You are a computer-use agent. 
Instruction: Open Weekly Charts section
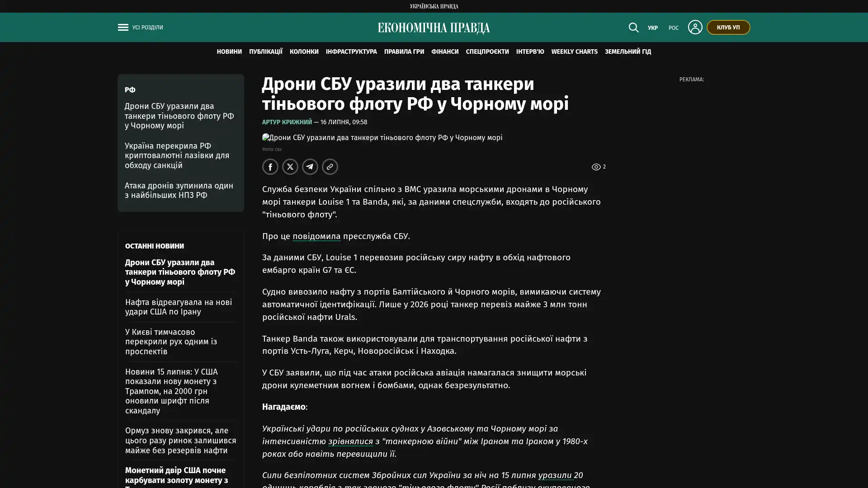click(x=574, y=52)
